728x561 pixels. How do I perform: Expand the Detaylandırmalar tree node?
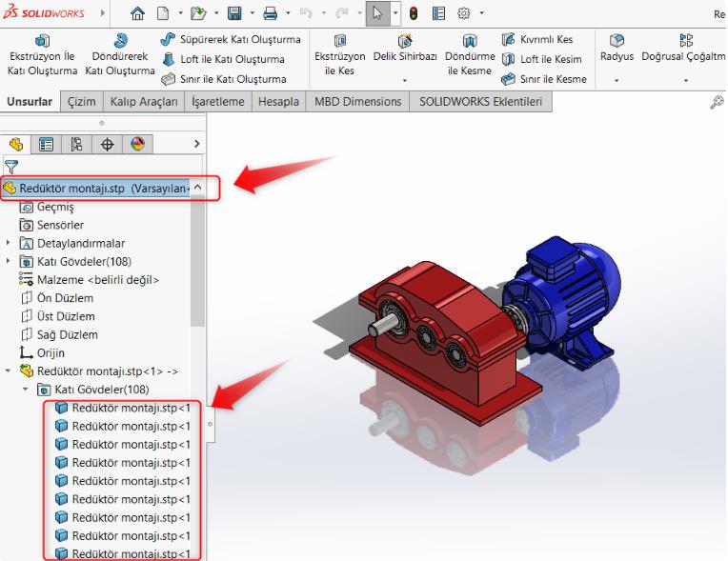(9, 243)
